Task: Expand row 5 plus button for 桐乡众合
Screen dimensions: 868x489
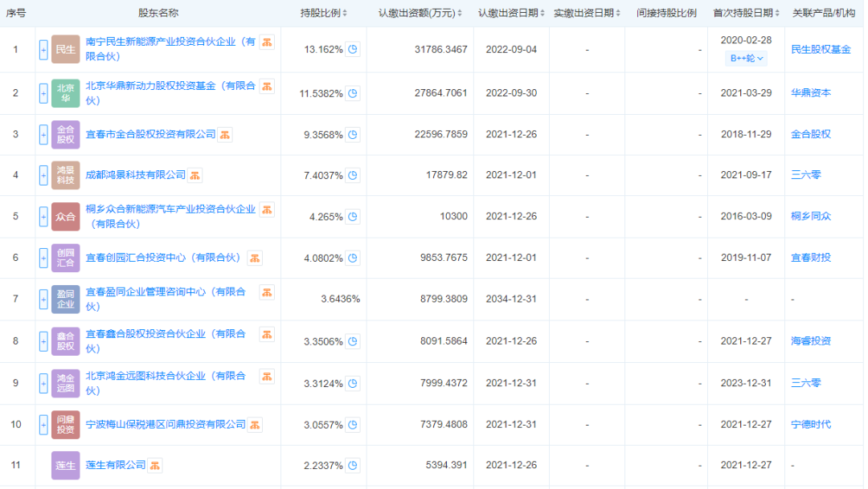Action: (x=43, y=217)
